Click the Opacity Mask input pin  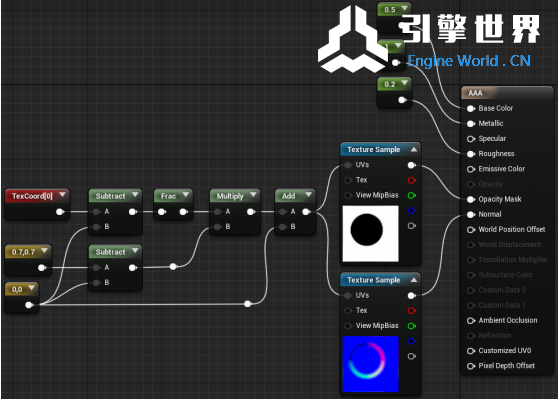[x=471, y=199]
